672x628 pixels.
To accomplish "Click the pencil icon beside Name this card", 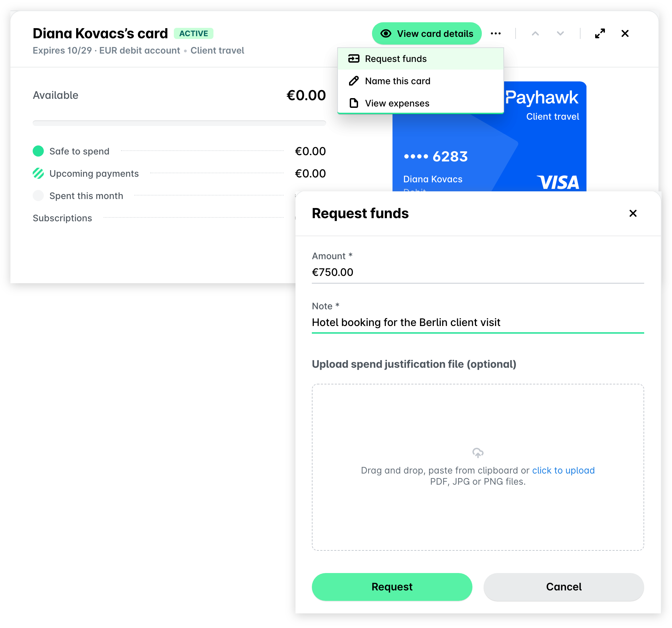I will coord(354,81).
